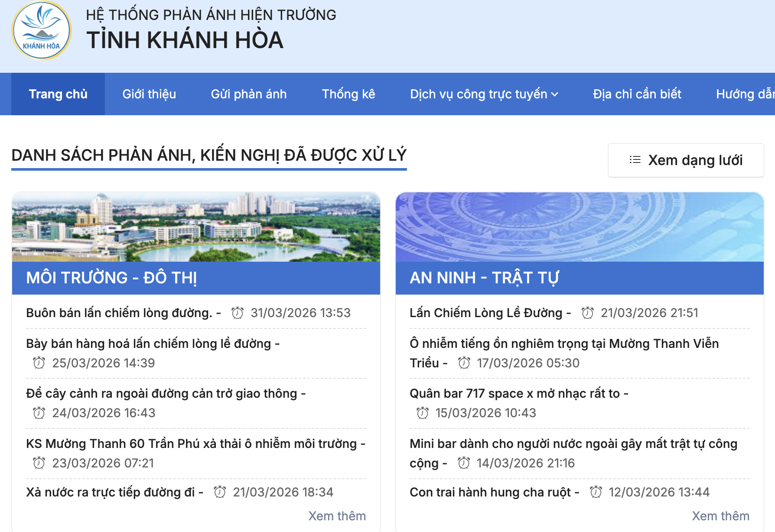Click the clock icon on the KS Mường Thanh report
The image size is (775, 532).
tap(40, 463)
